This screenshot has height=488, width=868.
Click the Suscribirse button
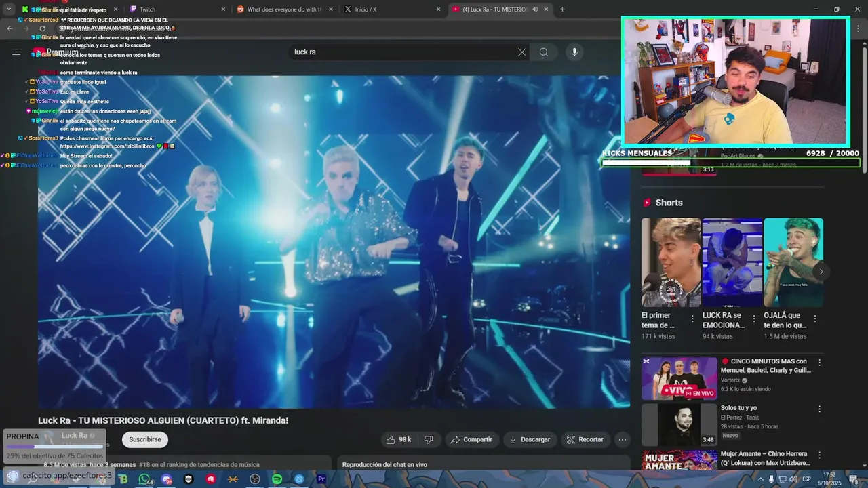coord(145,439)
